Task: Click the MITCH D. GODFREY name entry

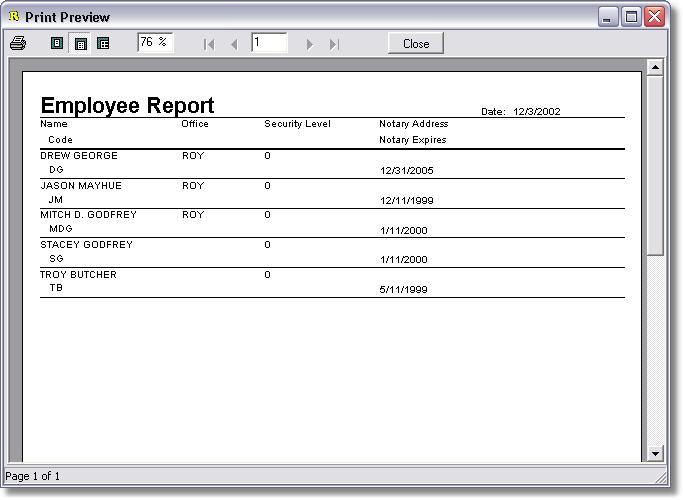Action: [x=88, y=215]
